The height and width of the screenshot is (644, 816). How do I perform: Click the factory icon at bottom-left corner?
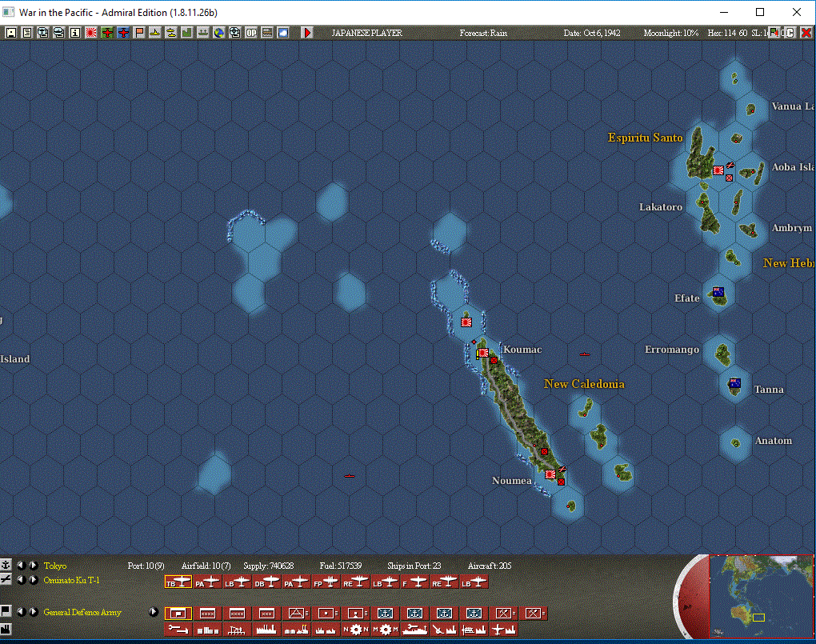click(6, 629)
